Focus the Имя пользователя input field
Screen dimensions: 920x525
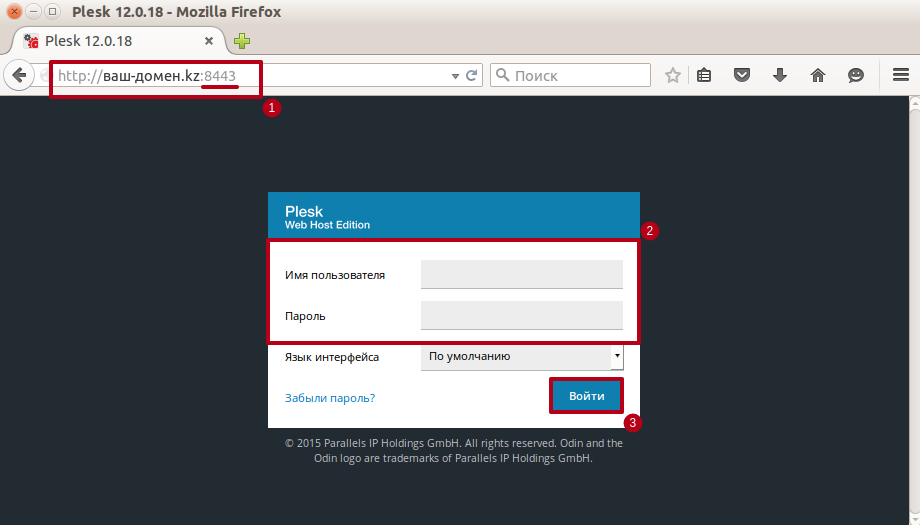click(522, 275)
